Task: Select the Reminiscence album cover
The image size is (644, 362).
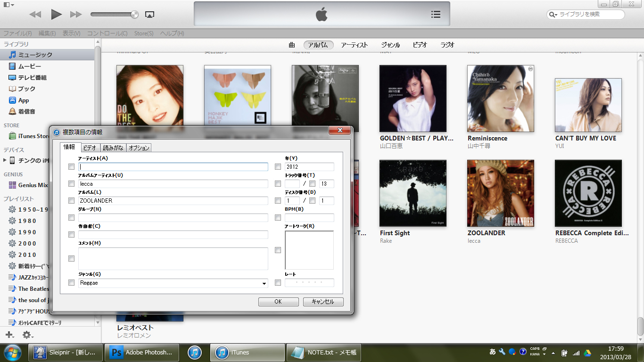Action: point(501,99)
